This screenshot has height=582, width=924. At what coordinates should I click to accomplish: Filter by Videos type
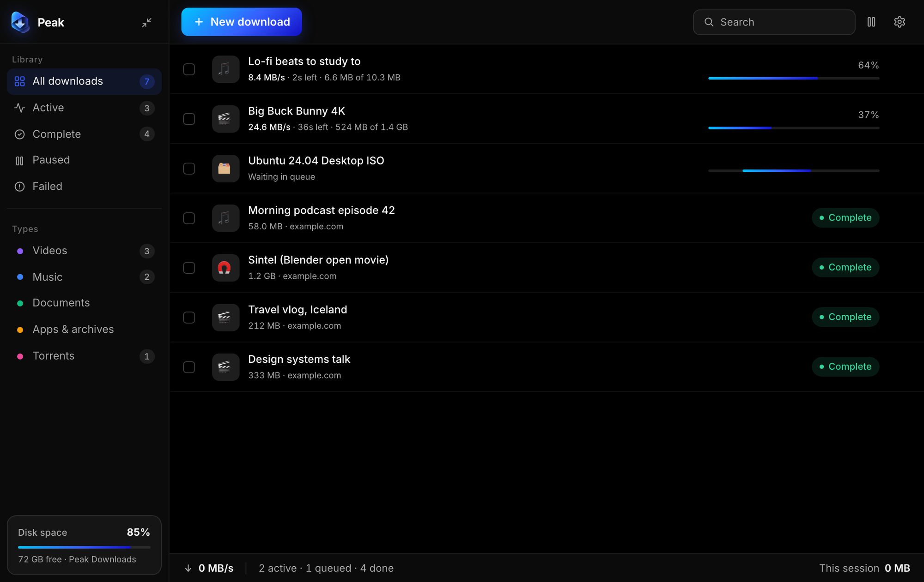pos(84,251)
